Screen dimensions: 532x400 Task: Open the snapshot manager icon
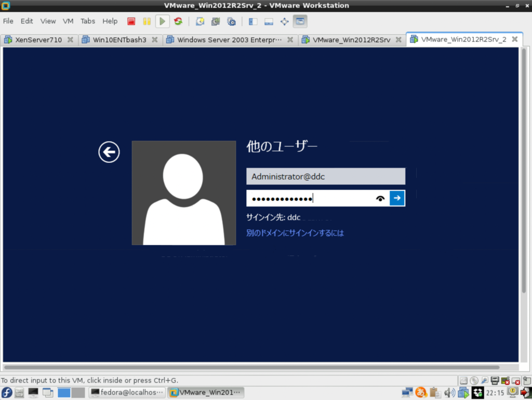click(x=231, y=21)
